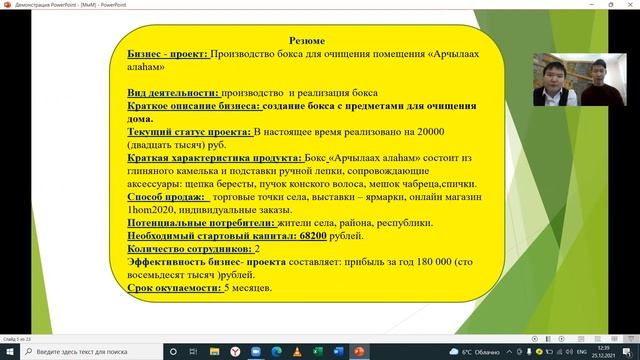Select the PowerPoint taskbar icon
The height and width of the screenshot is (360, 640).
pyautogui.click(x=359, y=351)
